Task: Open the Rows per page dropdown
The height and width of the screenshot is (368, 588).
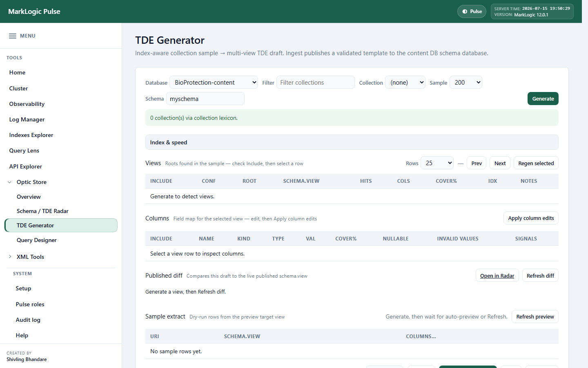Action: tap(437, 163)
